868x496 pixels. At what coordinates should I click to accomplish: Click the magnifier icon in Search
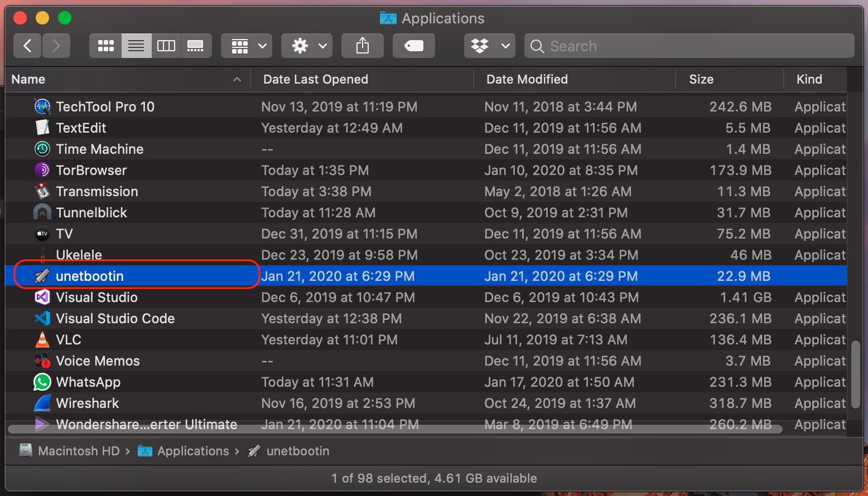(537, 46)
